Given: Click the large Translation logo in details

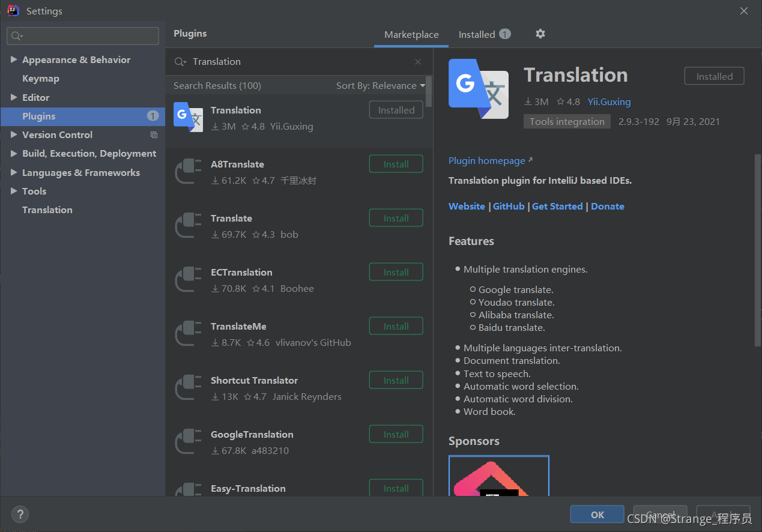Looking at the screenshot, I should pos(479,89).
